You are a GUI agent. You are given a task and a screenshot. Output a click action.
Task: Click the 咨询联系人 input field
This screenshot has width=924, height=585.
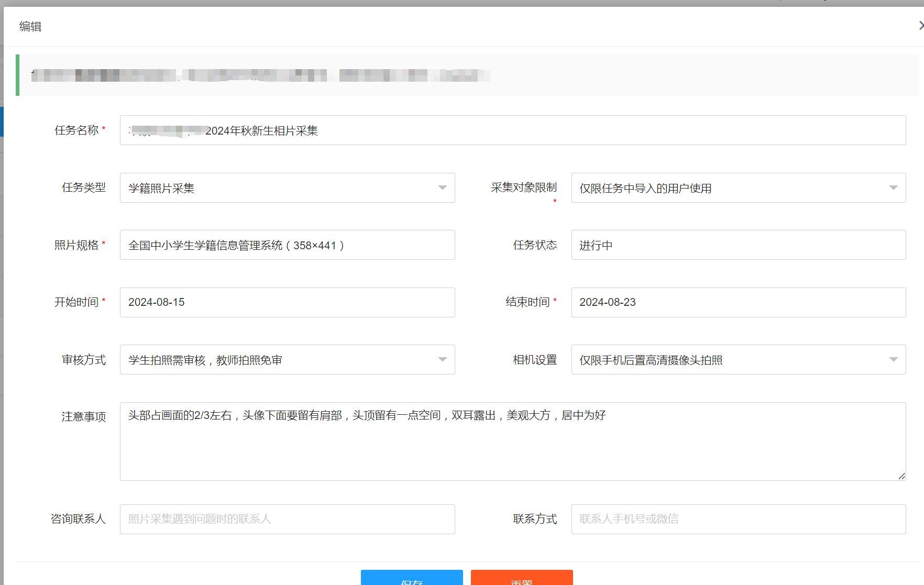[x=287, y=519]
